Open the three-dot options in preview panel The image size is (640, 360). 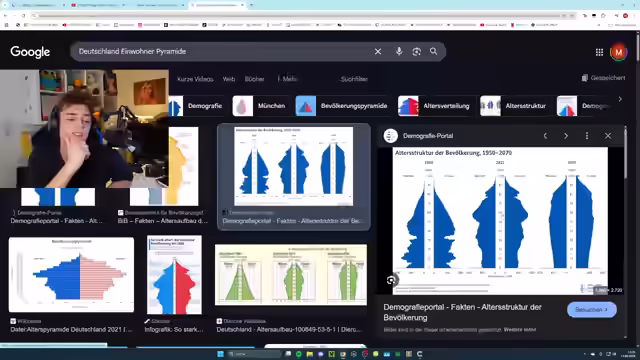(587, 136)
